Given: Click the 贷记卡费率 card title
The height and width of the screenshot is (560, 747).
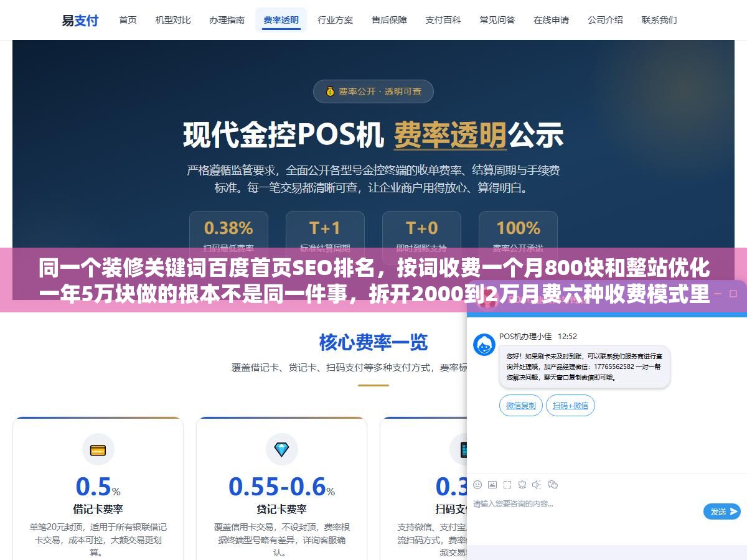Looking at the screenshot, I should [281, 509].
